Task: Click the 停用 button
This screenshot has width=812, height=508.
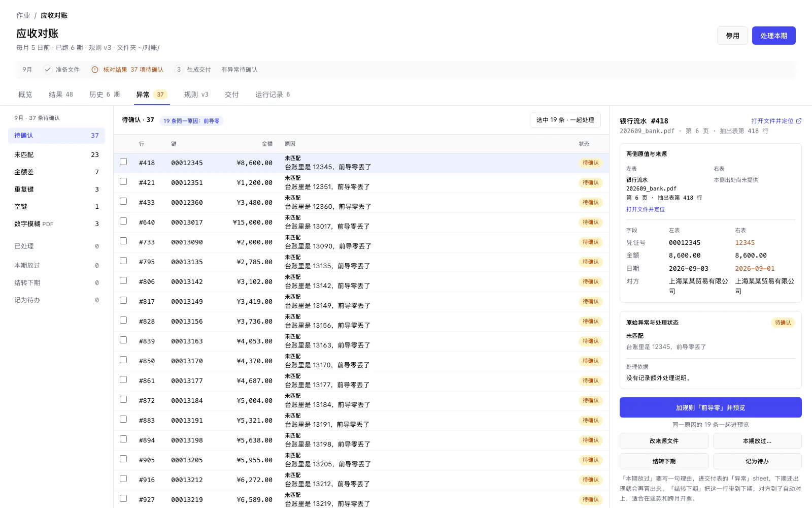Action: (x=732, y=36)
